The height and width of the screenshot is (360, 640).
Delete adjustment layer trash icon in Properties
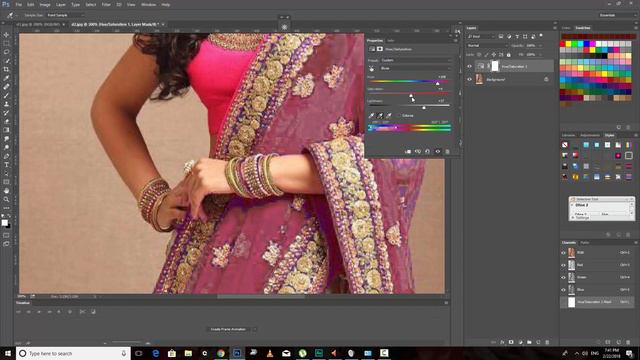point(447,151)
